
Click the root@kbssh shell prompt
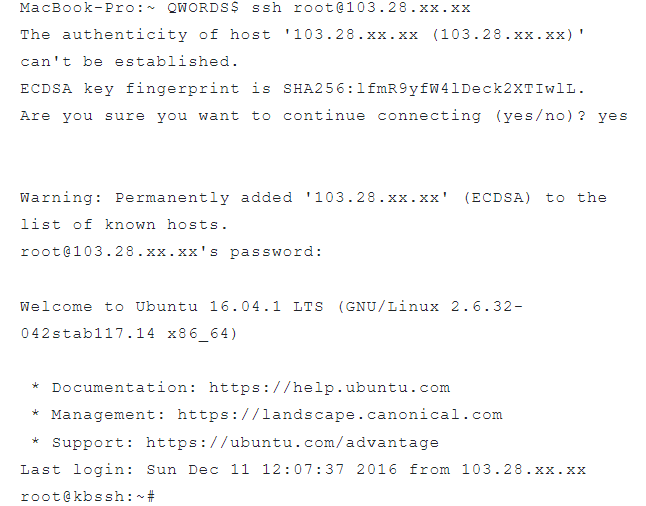[x=86, y=496]
